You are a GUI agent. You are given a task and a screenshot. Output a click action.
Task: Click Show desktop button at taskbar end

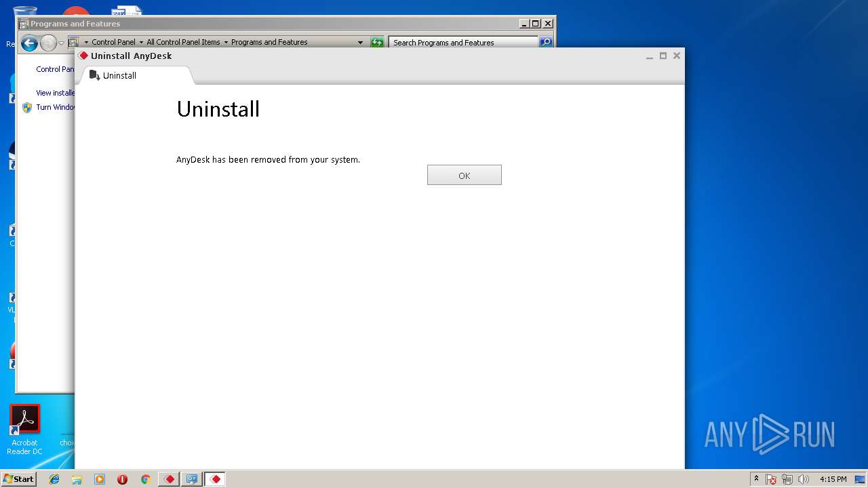coord(861,479)
